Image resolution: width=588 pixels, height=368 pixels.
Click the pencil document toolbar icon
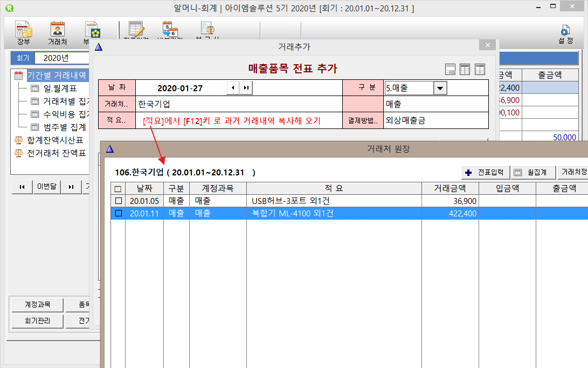coord(136,30)
